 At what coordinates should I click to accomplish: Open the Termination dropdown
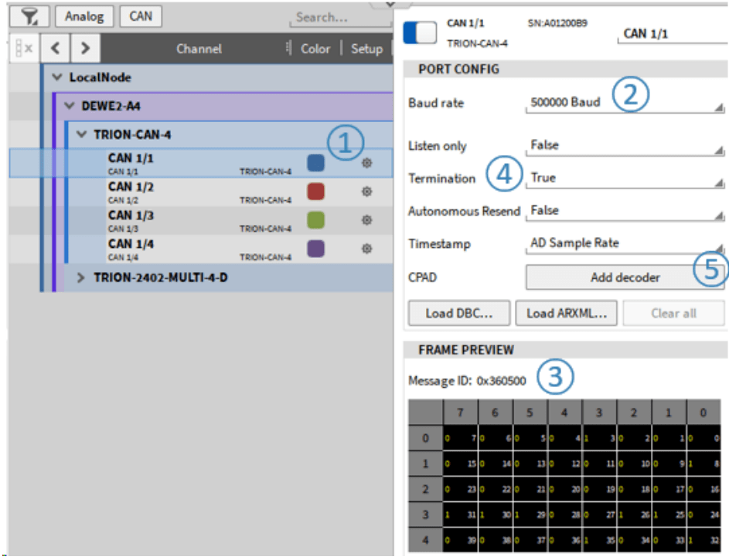pos(626,178)
